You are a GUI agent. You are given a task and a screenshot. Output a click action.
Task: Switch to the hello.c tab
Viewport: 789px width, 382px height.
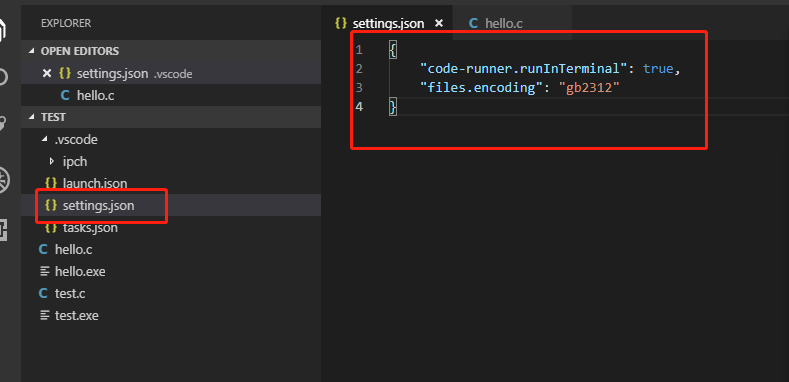pyautogui.click(x=512, y=23)
